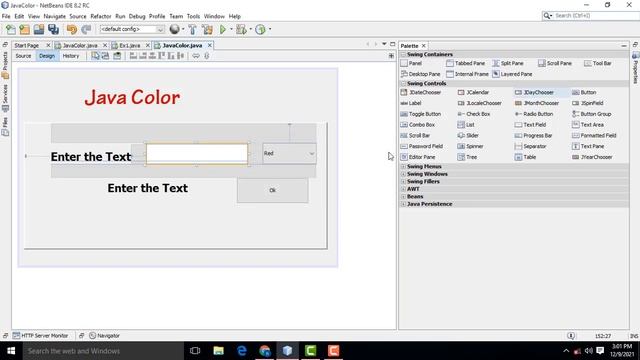This screenshot has height=360, width=640.
Task: Click the IDE search box
Action: click(590, 16)
